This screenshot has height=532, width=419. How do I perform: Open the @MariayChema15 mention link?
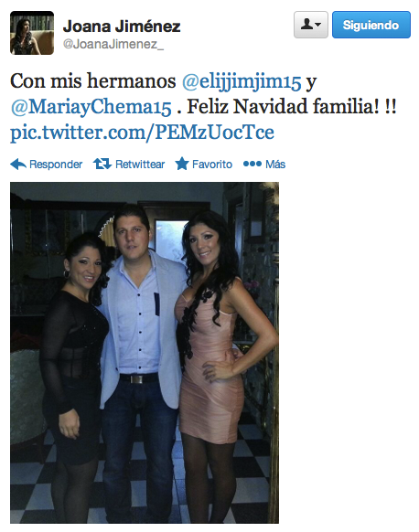click(x=91, y=107)
